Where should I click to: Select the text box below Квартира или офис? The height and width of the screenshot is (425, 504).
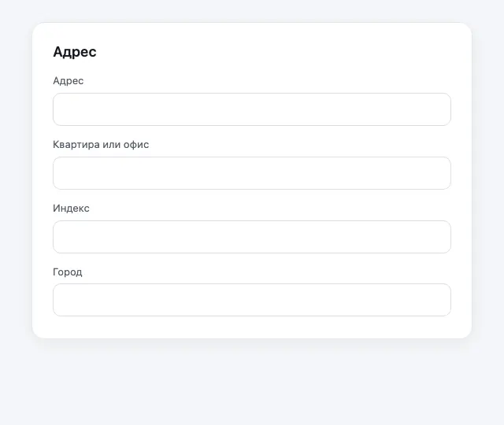click(252, 173)
